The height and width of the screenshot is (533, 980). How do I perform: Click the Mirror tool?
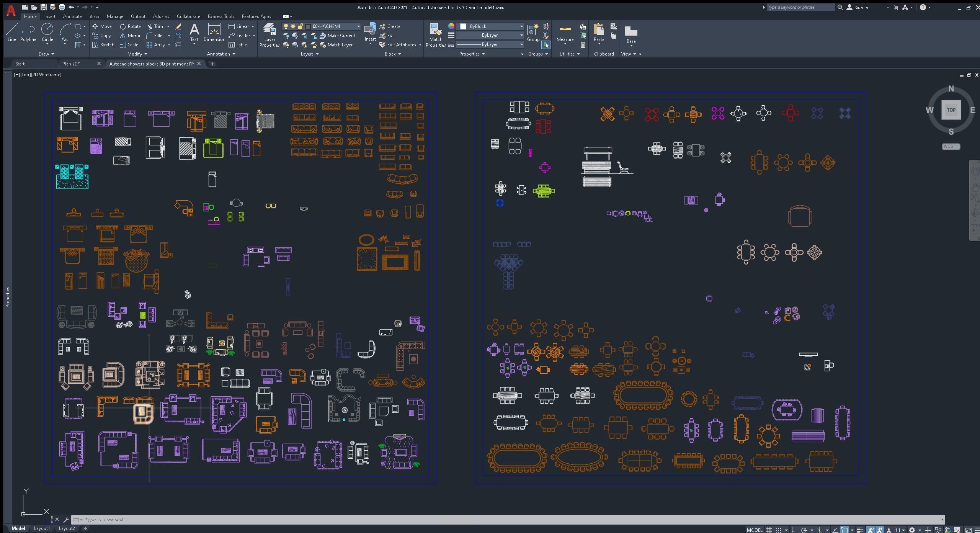click(130, 36)
